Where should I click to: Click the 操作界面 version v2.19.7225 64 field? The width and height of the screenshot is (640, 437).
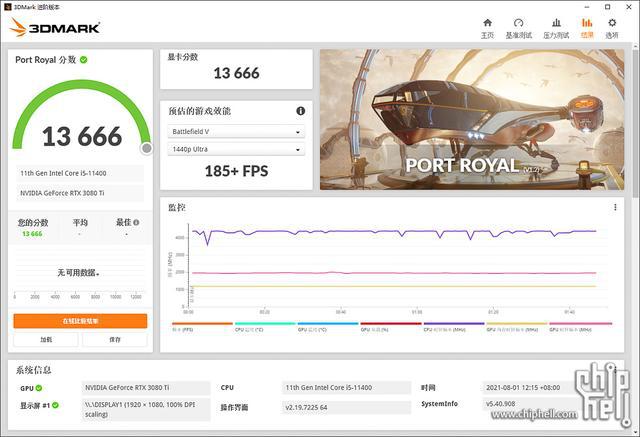[346, 407]
